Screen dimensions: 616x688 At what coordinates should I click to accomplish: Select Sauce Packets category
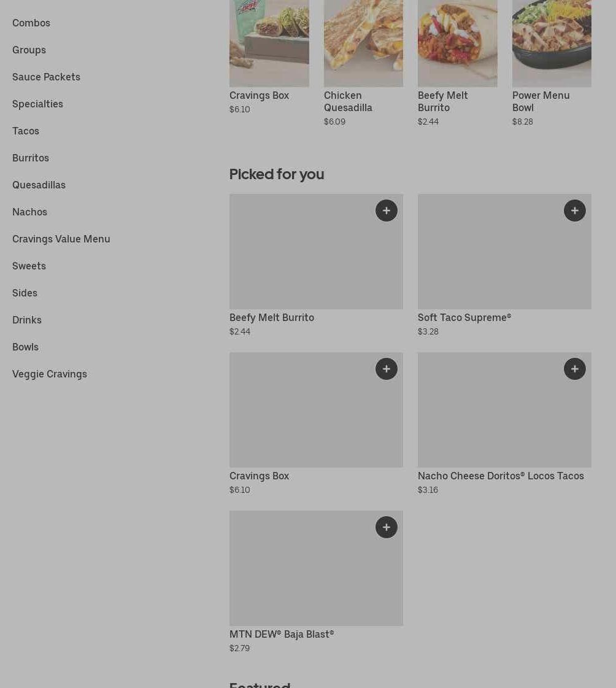[46, 77]
